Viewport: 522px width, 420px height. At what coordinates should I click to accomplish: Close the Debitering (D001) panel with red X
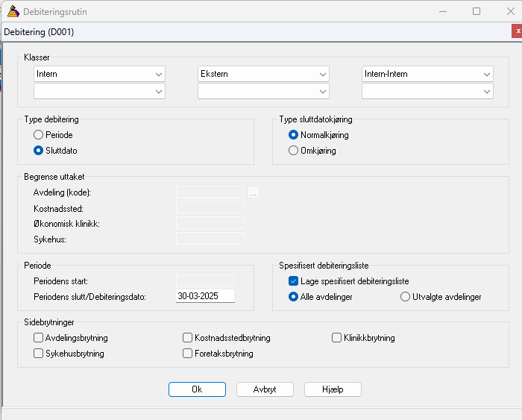(518, 31)
